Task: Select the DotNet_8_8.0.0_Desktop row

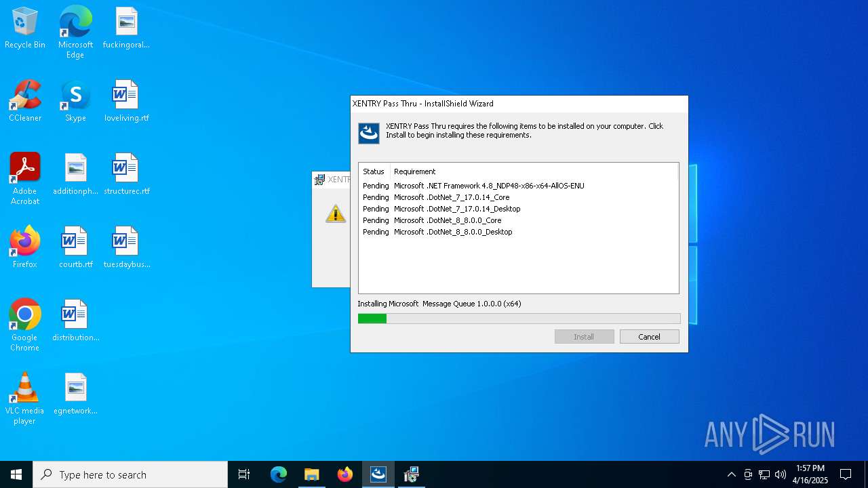Action: click(518, 232)
